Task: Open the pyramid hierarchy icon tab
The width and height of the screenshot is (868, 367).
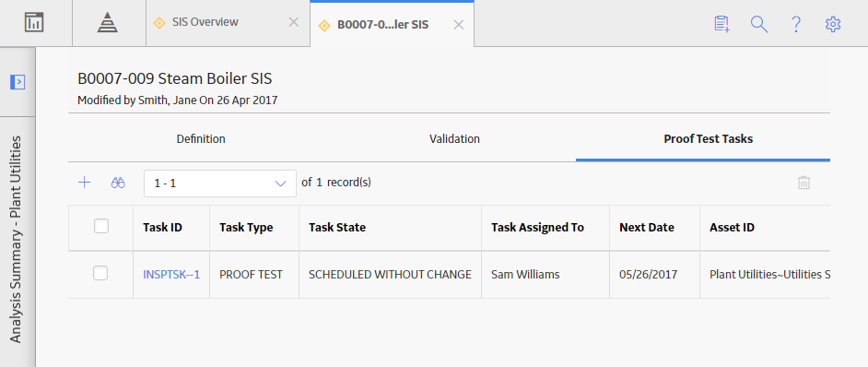Action: [108, 23]
